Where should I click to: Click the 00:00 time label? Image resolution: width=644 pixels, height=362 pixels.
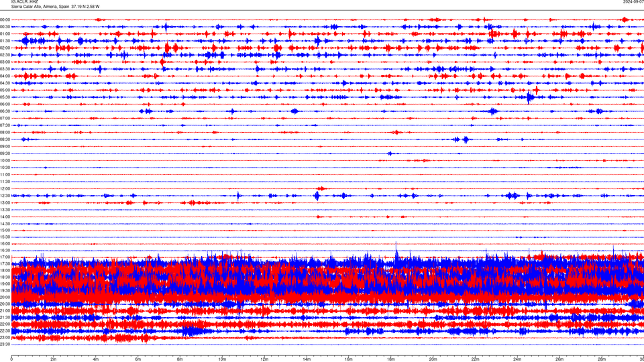pyautogui.click(x=5, y=19)
